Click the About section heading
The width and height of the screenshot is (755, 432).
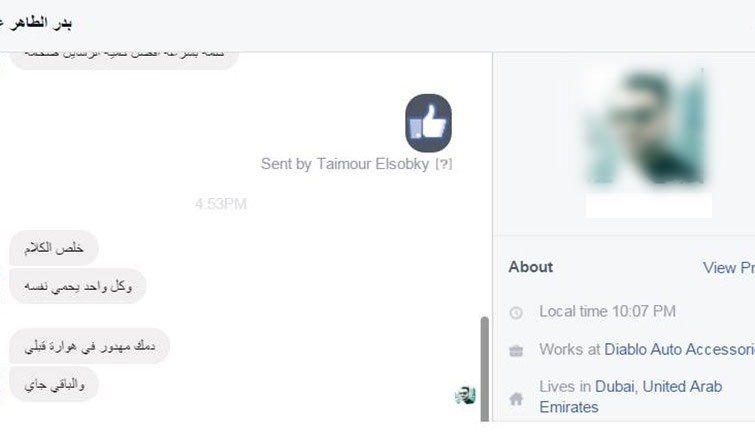[x=531, y=267]
